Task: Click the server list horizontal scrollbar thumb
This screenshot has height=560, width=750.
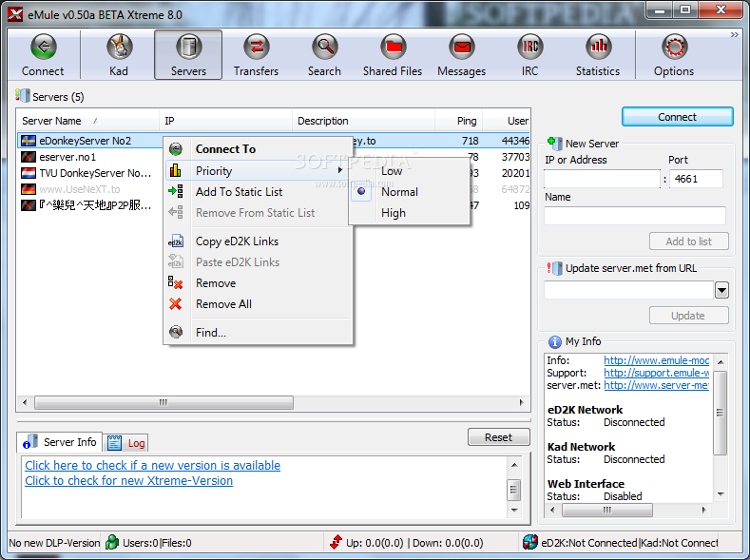Action: 163,402
